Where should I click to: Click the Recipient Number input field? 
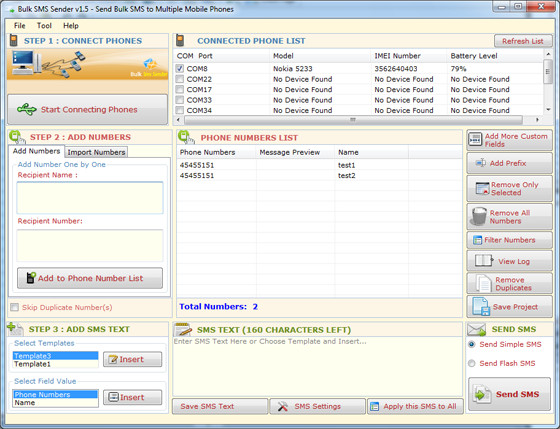click(x=90, y=245)
